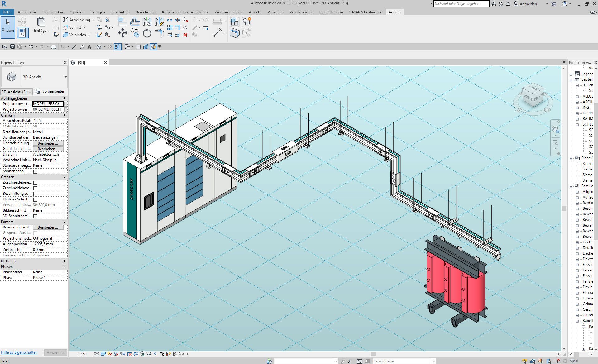
Task: Click the Text tool icon in quick access toolbar
Action: 89,47
